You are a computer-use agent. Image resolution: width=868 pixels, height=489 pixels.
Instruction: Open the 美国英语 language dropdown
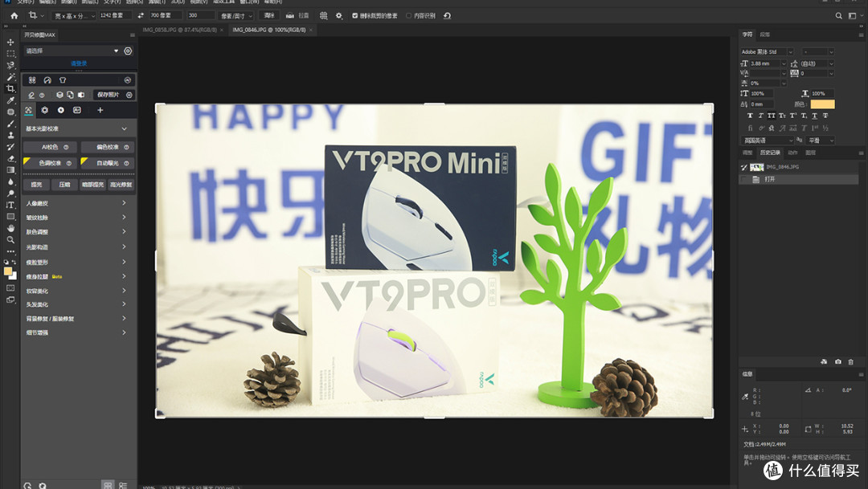pyautogui.click(x=767, y=141)
